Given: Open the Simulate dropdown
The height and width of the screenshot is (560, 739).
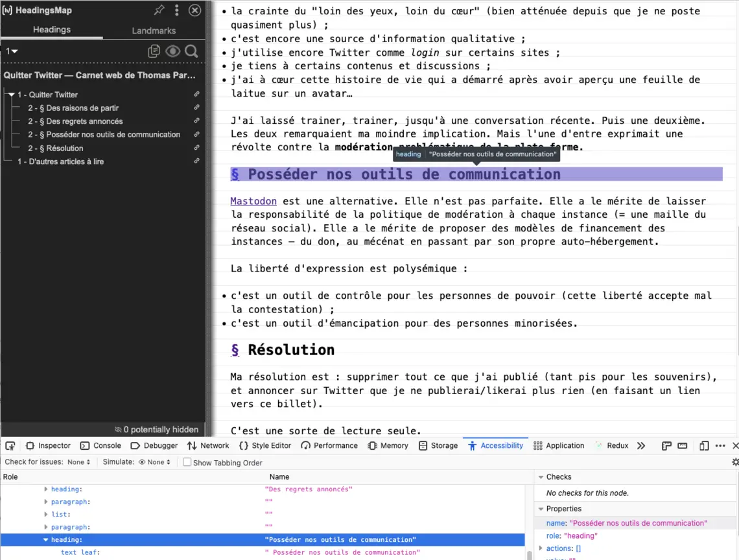Looking at the screenshot, I should click(x=156, y=462).
